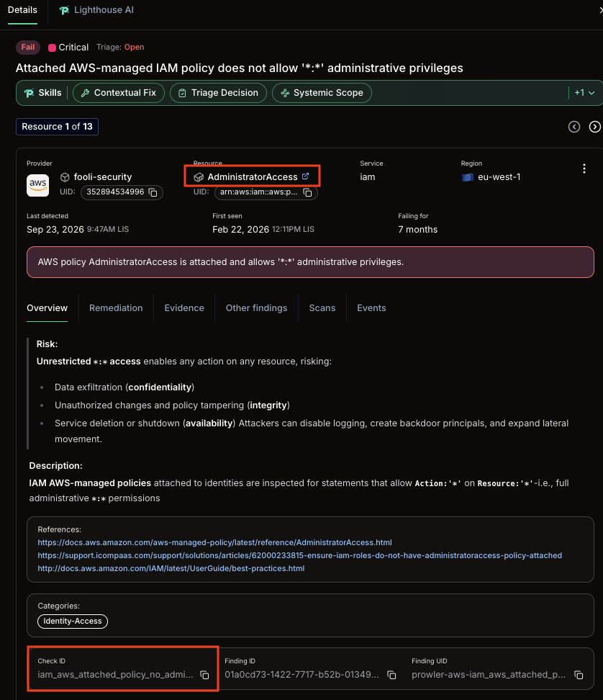This screenshot has height=700, width=603.
Task: Copy the provider UID 352894534996
Action: click(153, 192)
